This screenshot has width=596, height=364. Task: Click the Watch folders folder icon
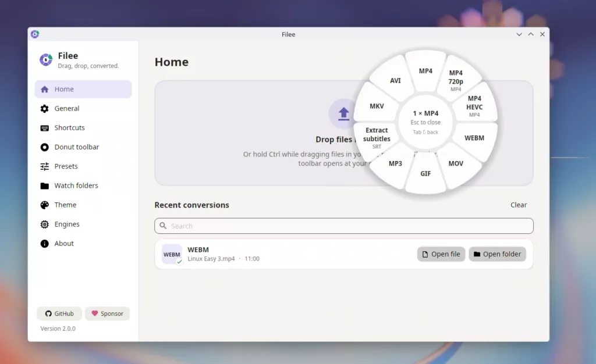click(x=44, y=185)
